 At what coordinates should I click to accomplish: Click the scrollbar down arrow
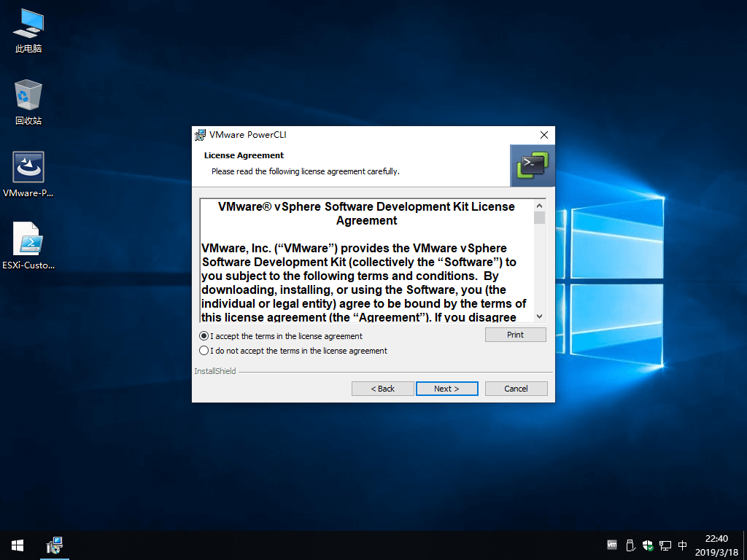point(539,316)
